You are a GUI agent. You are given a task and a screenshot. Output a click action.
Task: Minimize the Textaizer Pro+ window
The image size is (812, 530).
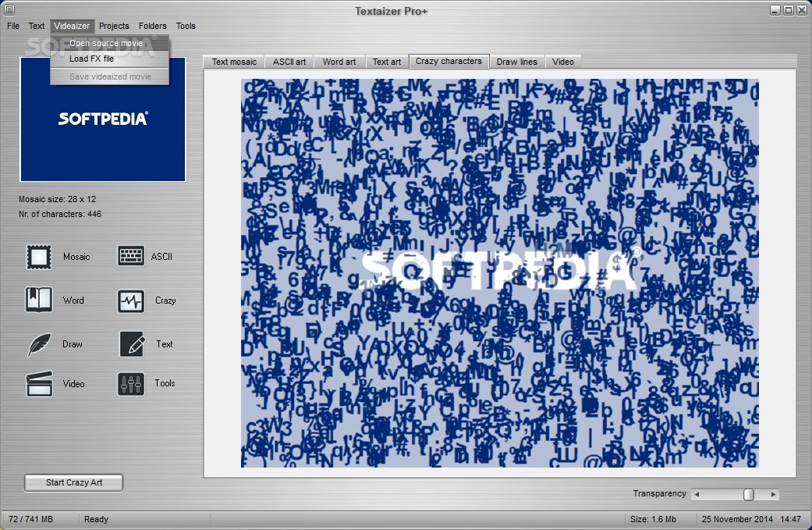(x=775, y=10)
